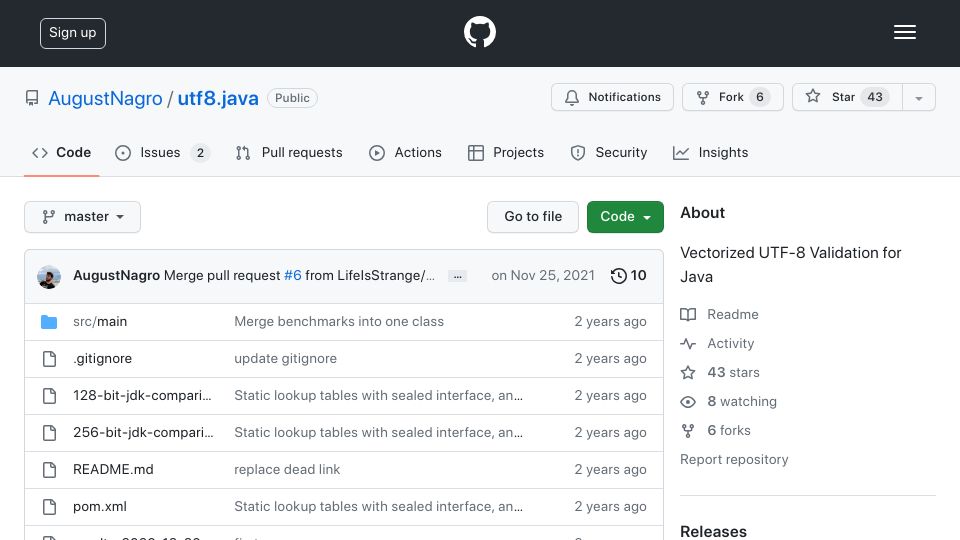960x540 pixels.
Task: Open the Issues tab
Action: click(x=162, y=152)
